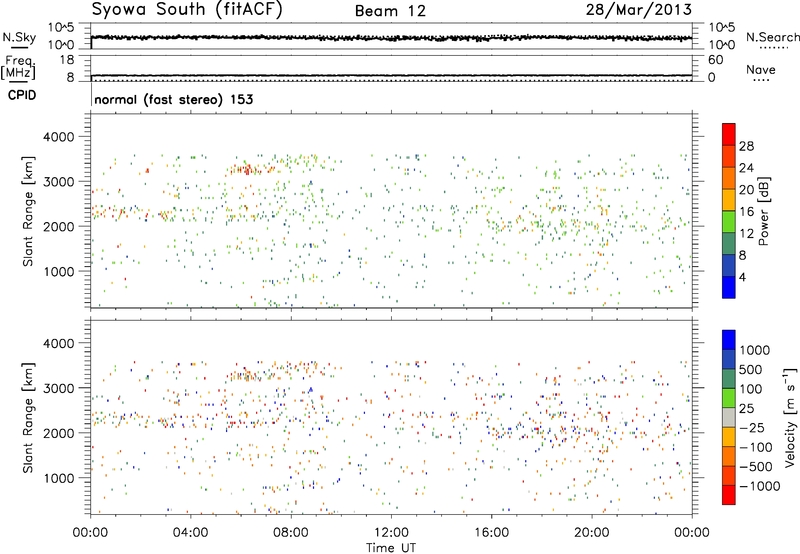Click '1000' tick on the velocity panel axis
Screen dimensions: 800x554
tap(58, 478)
